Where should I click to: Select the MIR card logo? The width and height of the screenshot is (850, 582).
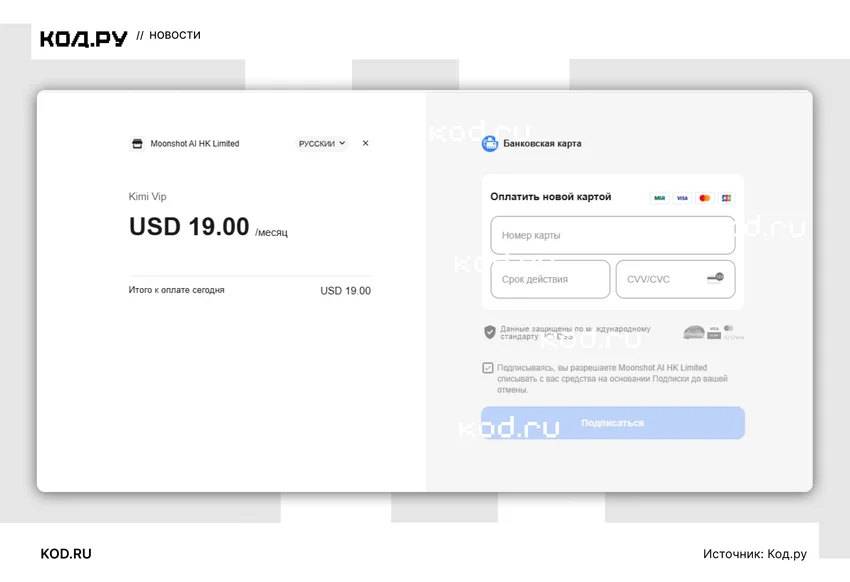[659, 198]
